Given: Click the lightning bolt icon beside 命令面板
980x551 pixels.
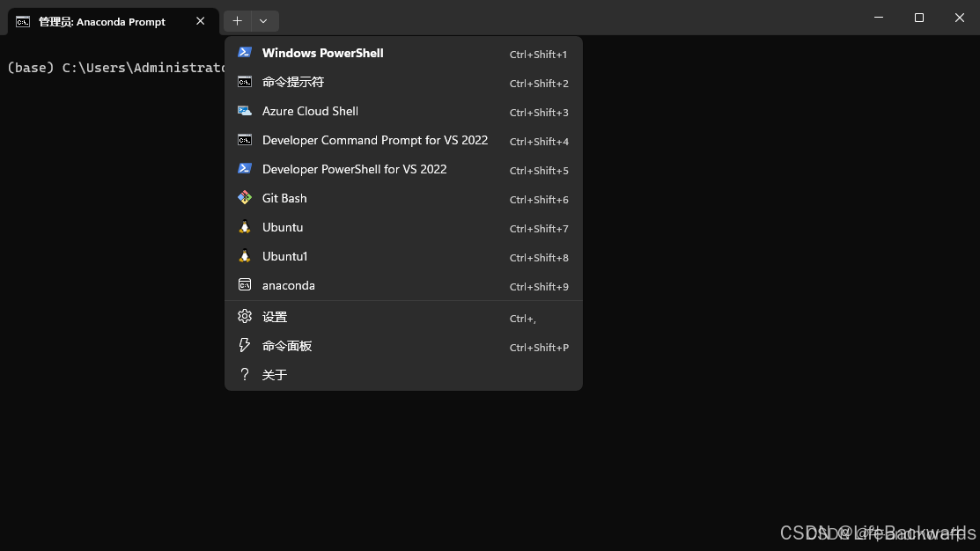Looking at the screenshot, I should [x=245, y=345].
